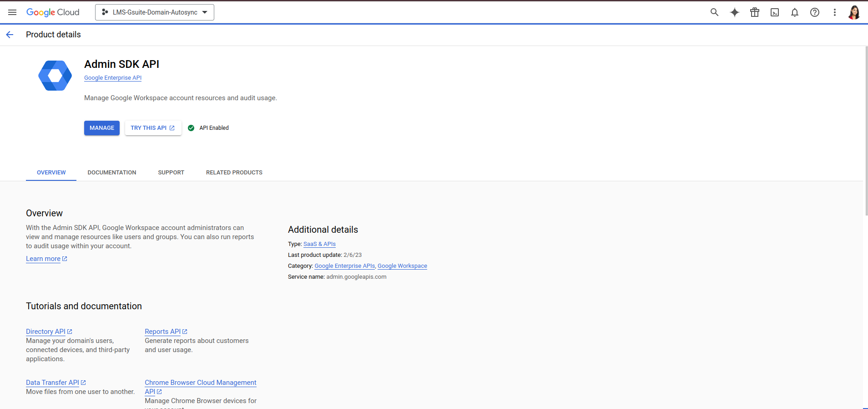Open the Gemini AI sparkle icon
This screenshot has height=409, width=868.
click(735, 12)
